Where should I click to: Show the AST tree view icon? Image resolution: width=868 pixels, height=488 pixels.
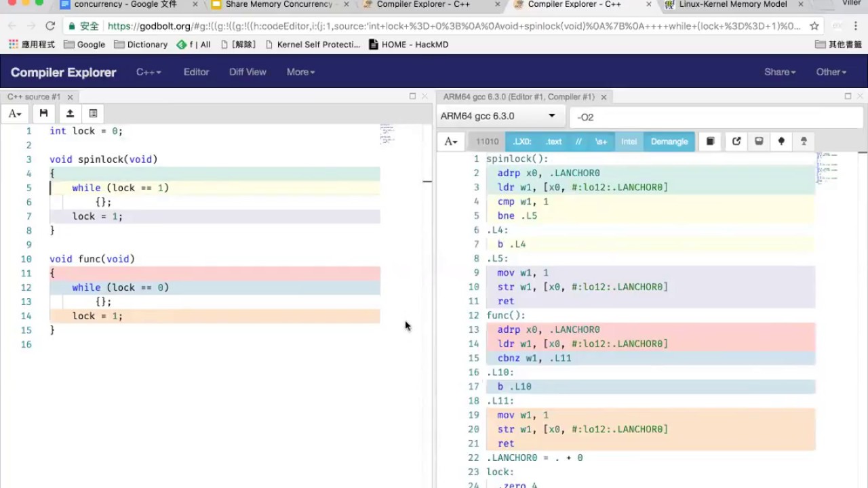coord(781,142)
